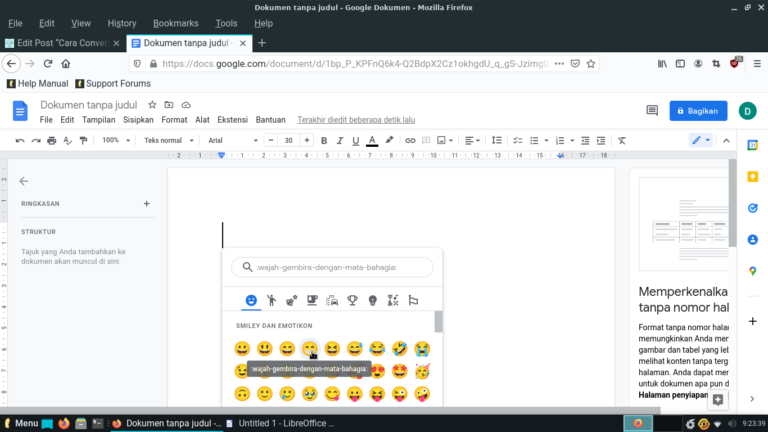Open the Format menu in Docs
The width and height of the screenshot is (768, 432).
click(x=174, y=120)
